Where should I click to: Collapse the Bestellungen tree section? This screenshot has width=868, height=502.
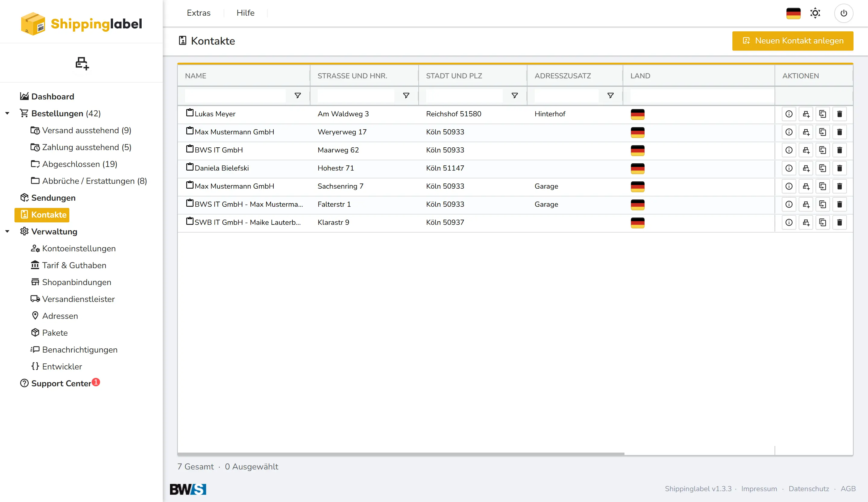pos(7,113)
